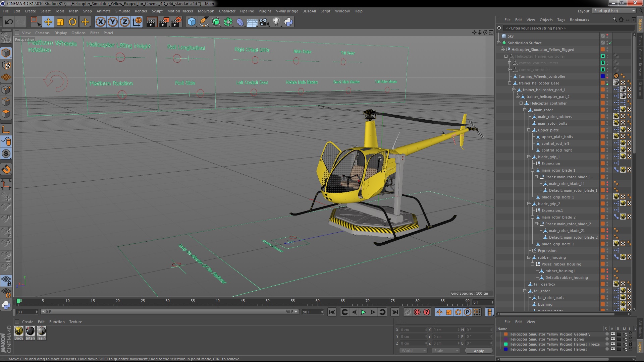
Task: Go to end of animation
Action: tap(395, 312)
